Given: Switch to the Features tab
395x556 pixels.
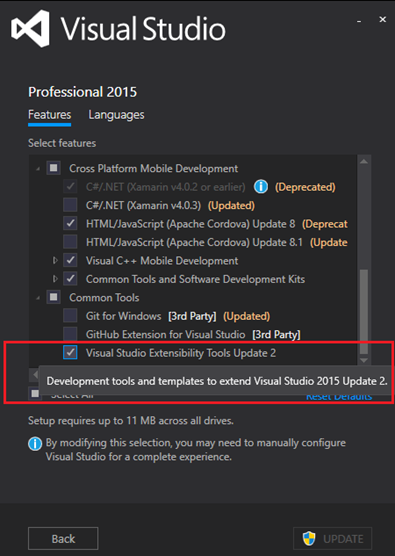Looking at the screenshot, I should point(50,115).
